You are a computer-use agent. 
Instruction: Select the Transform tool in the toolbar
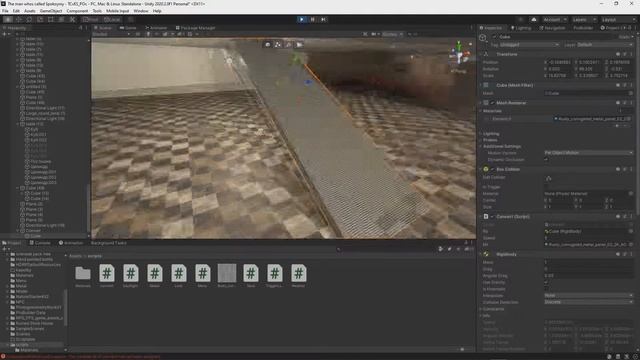pos(61,19)
